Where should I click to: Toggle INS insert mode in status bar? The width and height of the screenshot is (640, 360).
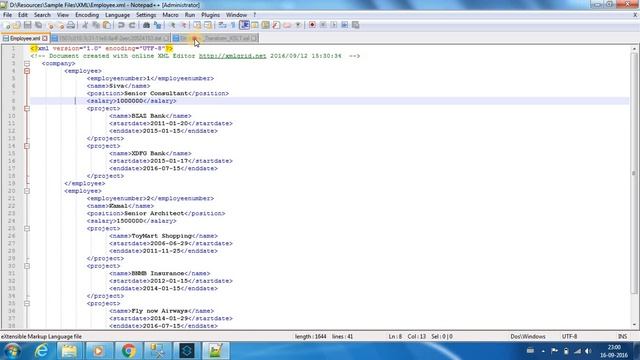pos(622,337)
